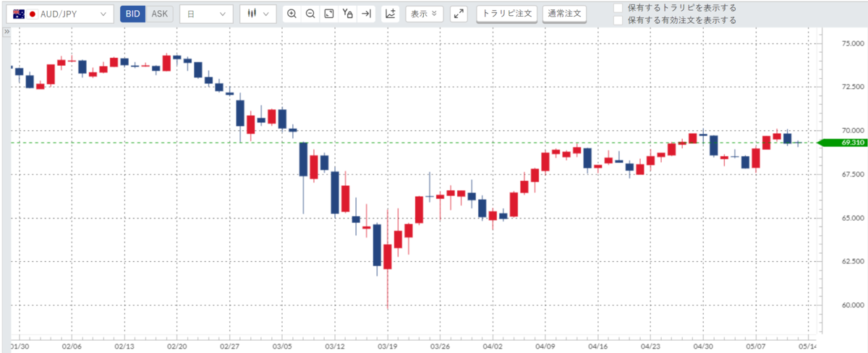
Task: Click the 03/19 date axis label
Action: (388, 346)
